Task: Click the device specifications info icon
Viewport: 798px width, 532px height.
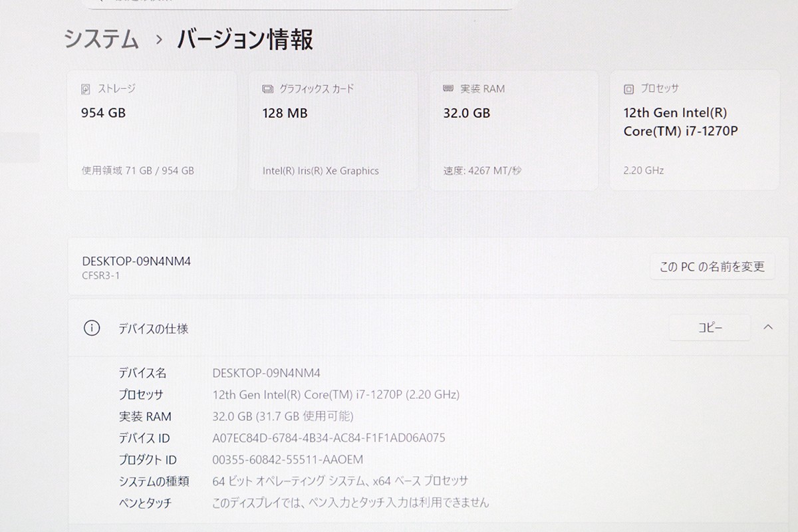Action: pos(91,328)
